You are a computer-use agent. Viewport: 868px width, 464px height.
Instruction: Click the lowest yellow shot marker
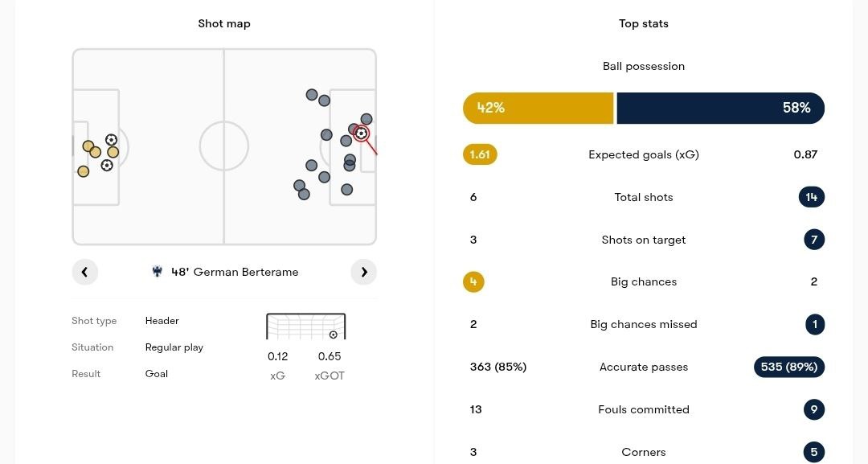click(x=83, y=171)
